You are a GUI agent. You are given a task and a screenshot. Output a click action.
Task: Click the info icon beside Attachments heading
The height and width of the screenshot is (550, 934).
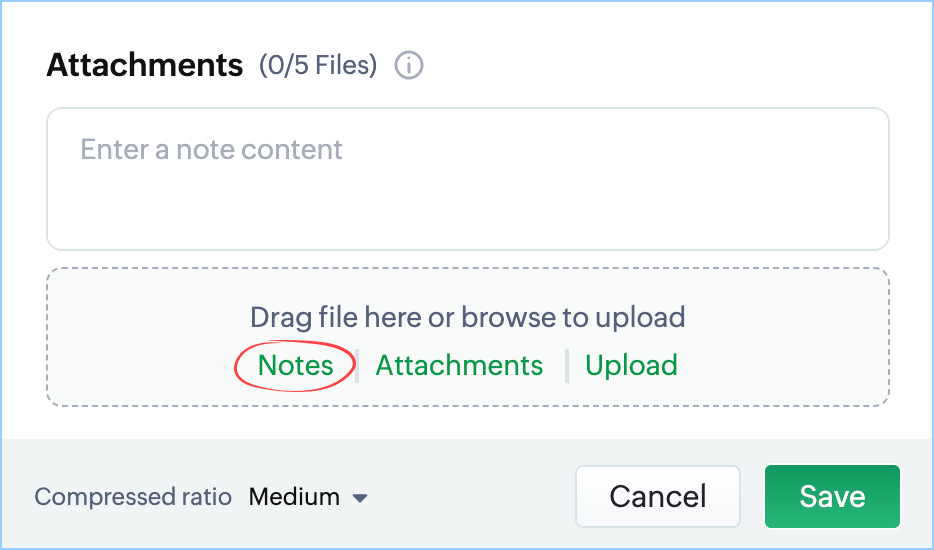pyautogui.click(x=409, y=65)
